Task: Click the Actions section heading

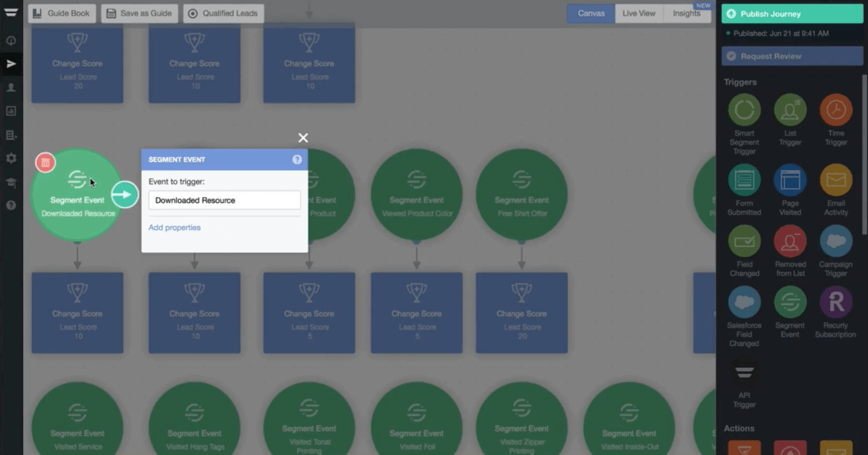Action: coord(739,429)
